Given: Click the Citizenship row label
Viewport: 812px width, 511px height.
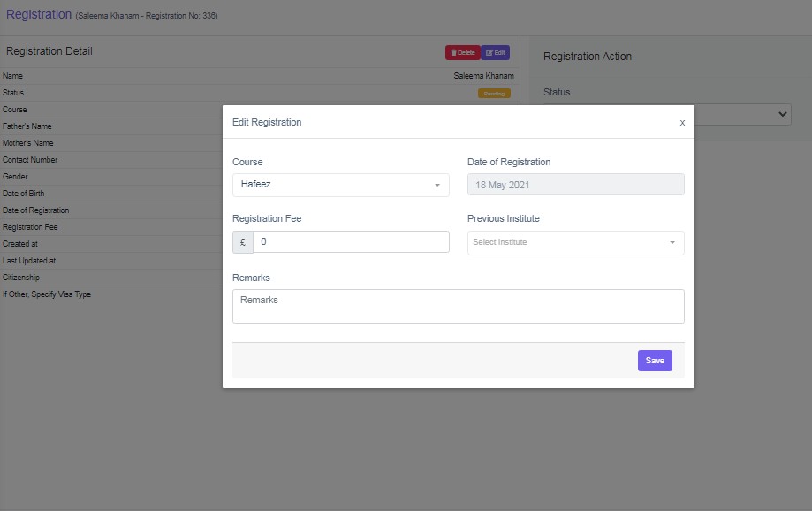Looking at the screenshot, I should (x=20, y=278).
